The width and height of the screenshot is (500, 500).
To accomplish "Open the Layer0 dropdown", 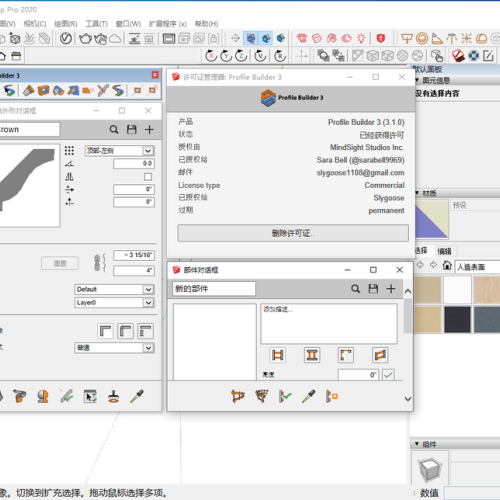I will 114,303.
